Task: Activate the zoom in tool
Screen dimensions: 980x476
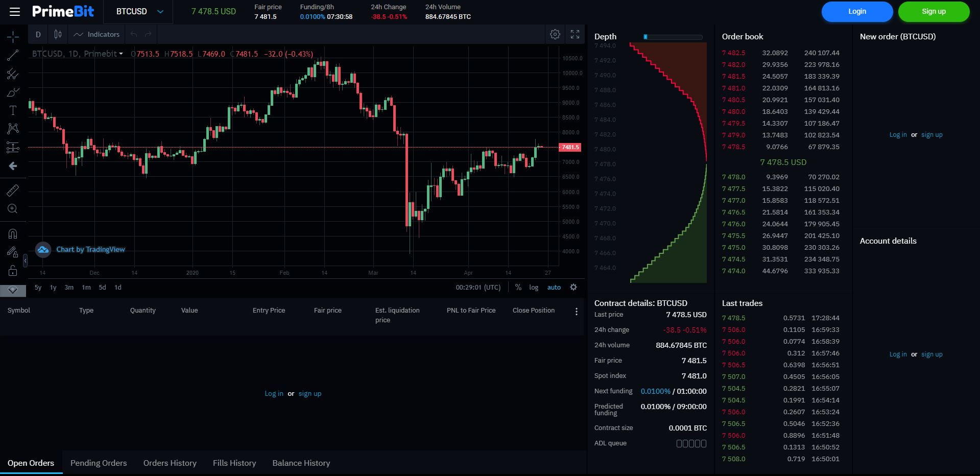Action: coord(13,208)
